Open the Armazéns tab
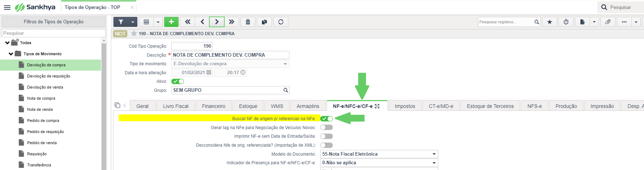 pyautogui.click(x=308, y=106)
